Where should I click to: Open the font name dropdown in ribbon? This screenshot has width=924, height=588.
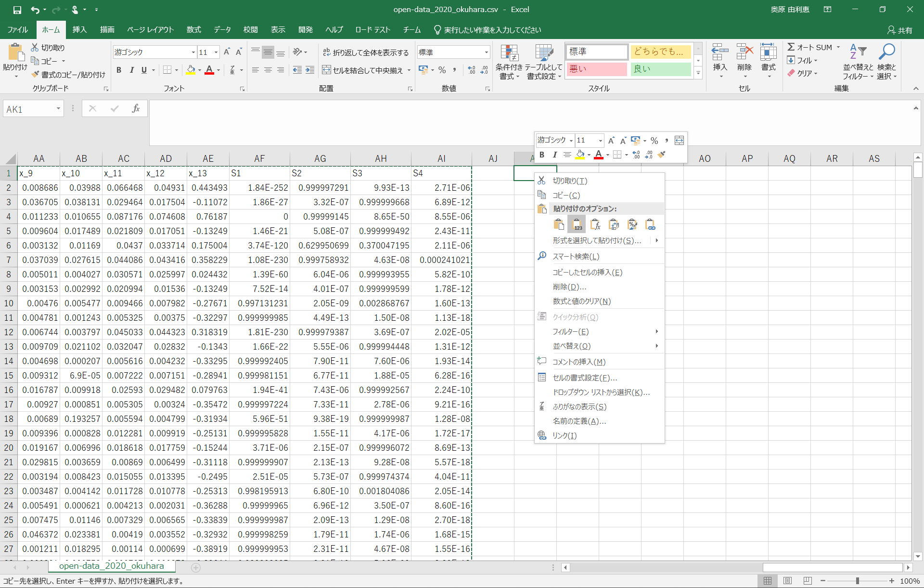click(193, 52)
